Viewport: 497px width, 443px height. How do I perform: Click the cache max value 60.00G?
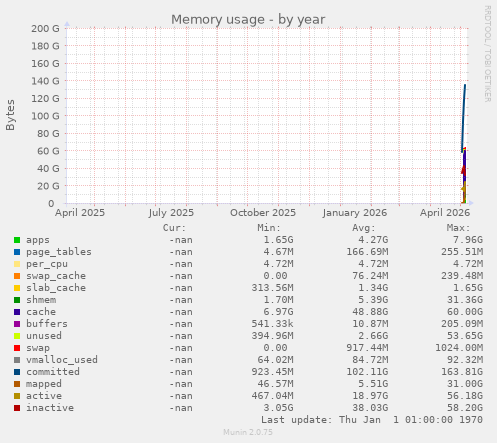point(465,312)
